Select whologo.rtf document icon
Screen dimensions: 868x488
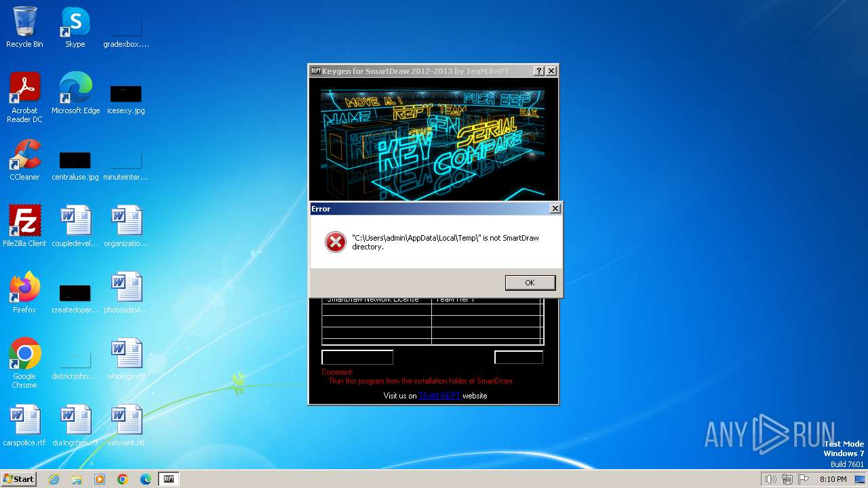pyautogui.click(x=126, y=360)
